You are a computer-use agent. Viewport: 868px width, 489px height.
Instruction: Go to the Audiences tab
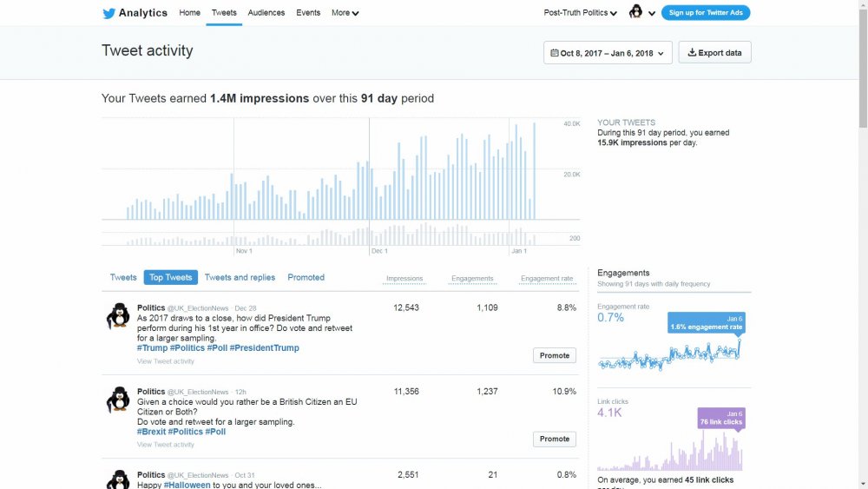click(266, 13)
